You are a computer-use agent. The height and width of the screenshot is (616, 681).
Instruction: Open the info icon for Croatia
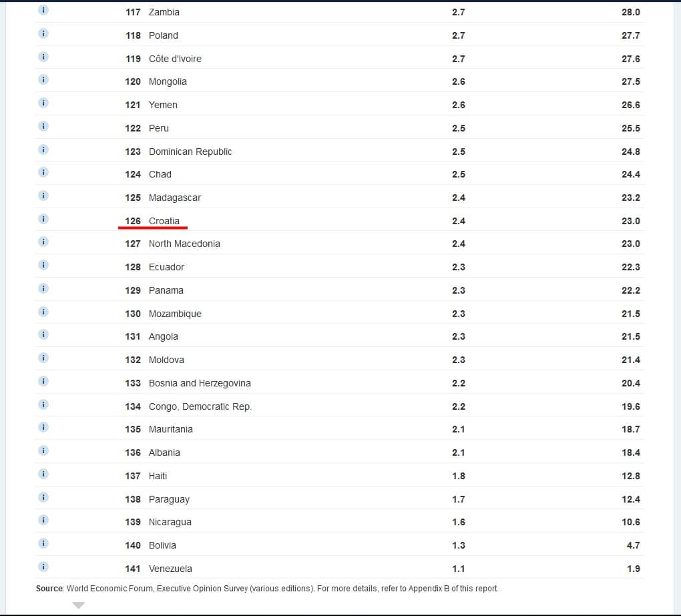[x=43, y=219]
